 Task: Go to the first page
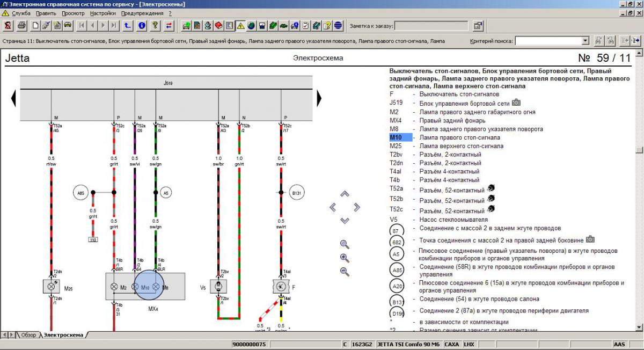(x=82, y=25)
